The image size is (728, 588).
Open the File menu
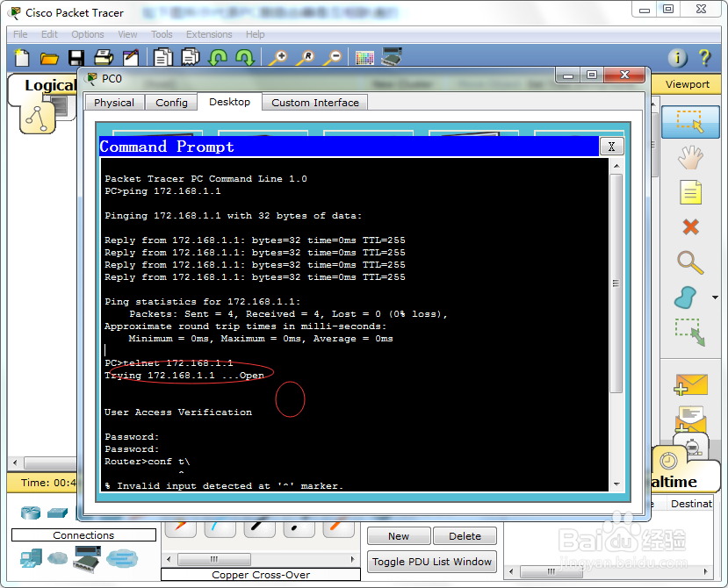(20, 34)
